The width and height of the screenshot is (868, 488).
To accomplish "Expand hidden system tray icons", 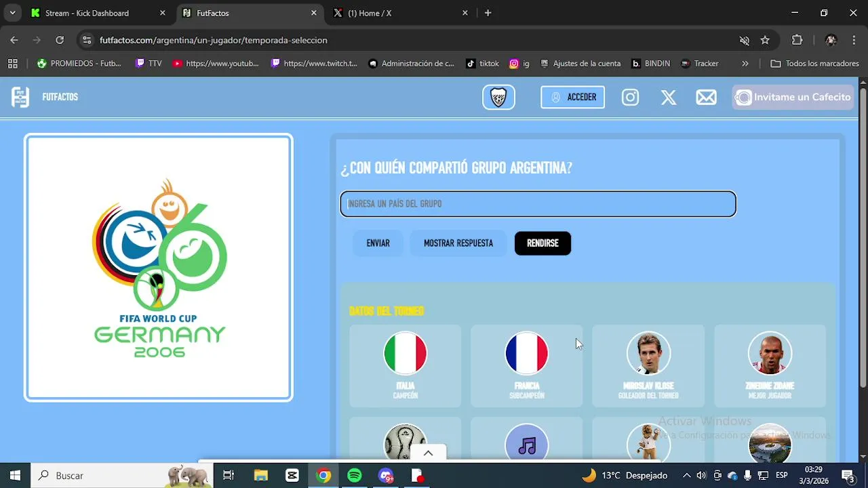I will (x=686, y=475).
